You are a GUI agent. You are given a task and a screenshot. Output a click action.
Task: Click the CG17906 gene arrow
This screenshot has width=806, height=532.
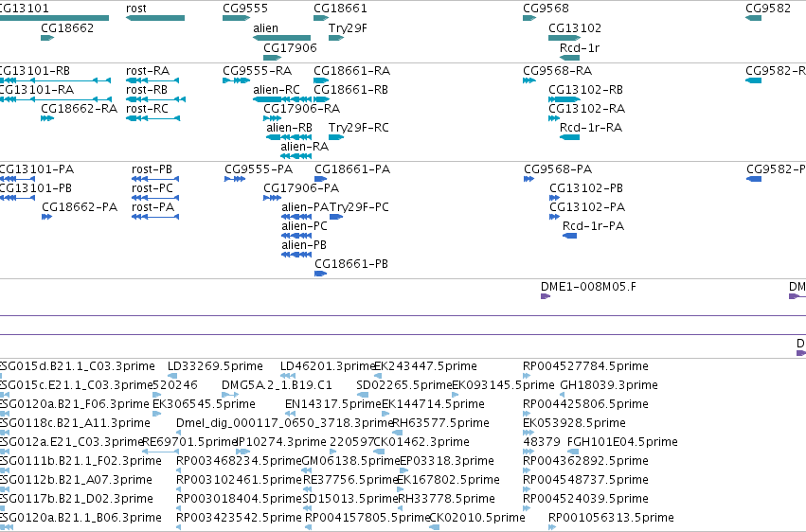coord(273,58)
